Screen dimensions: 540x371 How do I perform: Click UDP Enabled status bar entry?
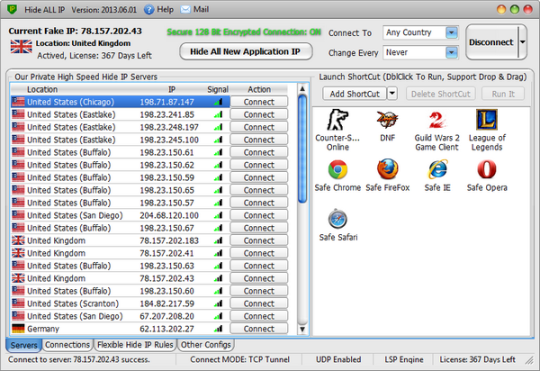click(339, 360)
